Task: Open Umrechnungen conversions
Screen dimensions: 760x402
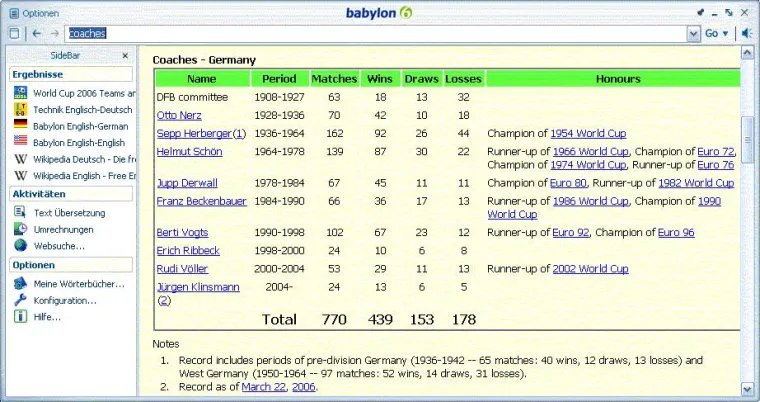Action: [63, 230]
